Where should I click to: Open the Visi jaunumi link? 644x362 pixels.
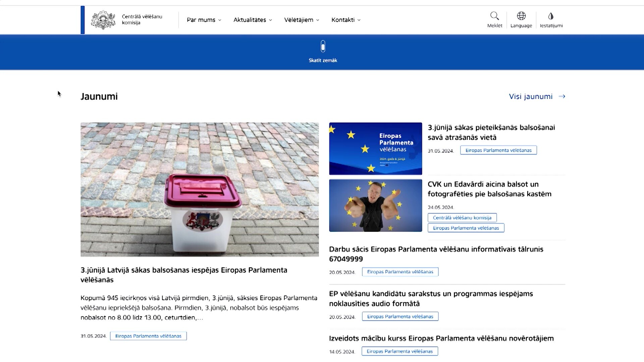[x=531, y=97]
